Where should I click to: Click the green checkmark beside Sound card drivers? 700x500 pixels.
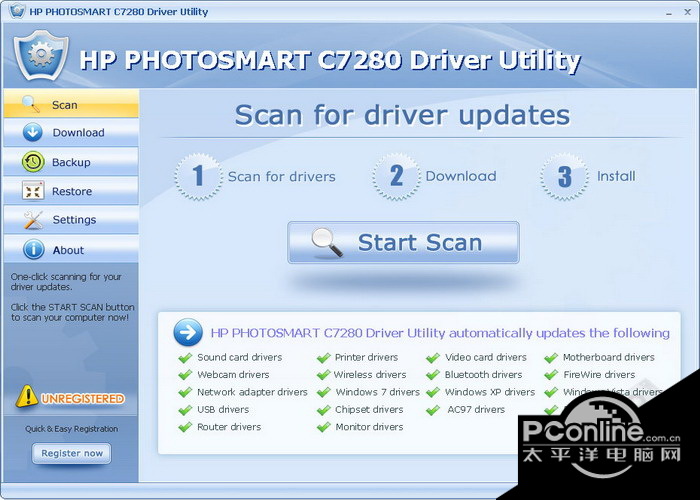pos(185,358)
